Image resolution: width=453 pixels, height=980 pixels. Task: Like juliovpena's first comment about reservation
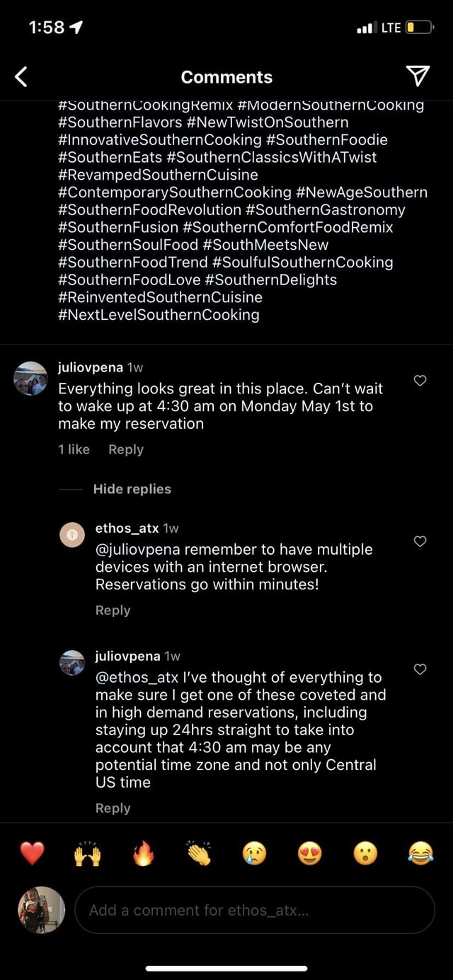tap(420, 381)
